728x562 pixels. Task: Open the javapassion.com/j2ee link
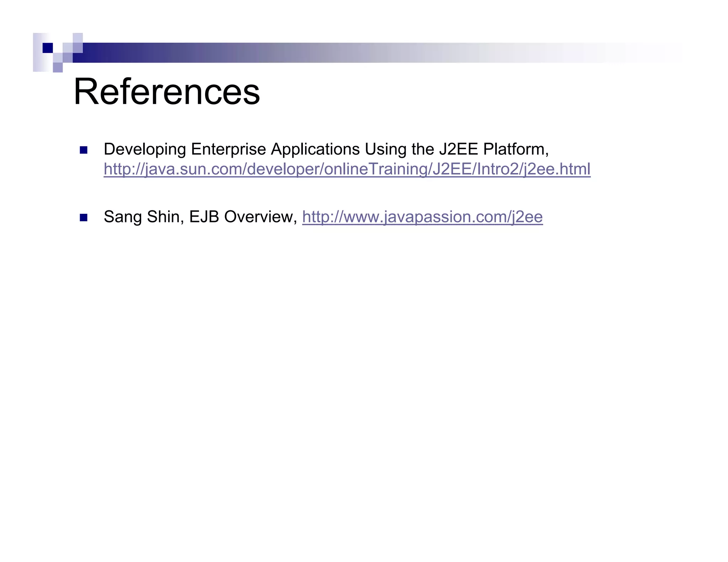[x=422, y=217]
